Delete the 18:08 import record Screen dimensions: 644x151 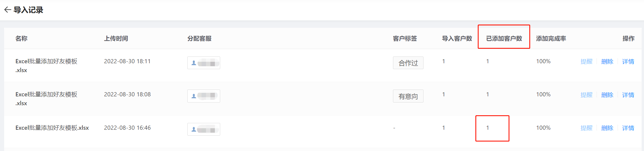click(607, 95)
